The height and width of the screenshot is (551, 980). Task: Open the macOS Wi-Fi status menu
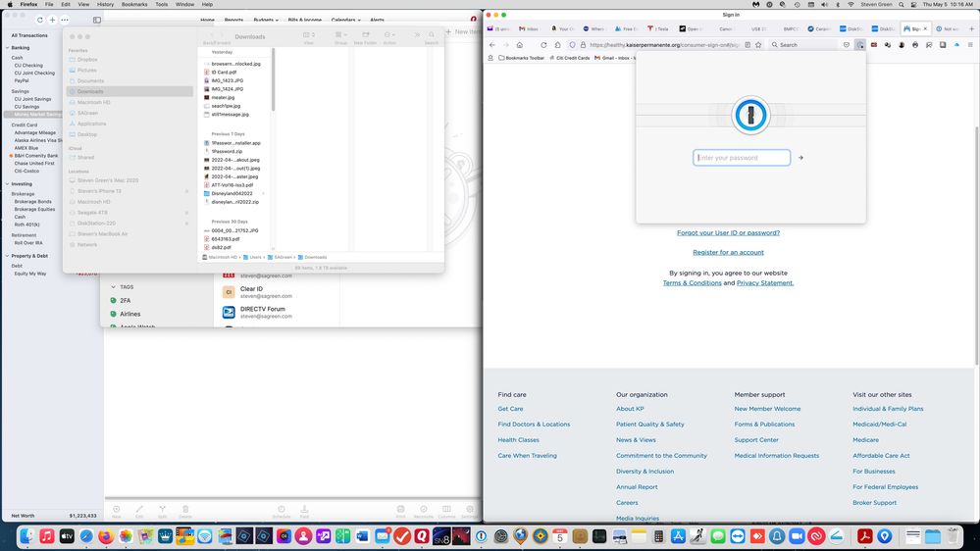pos(850,4)
